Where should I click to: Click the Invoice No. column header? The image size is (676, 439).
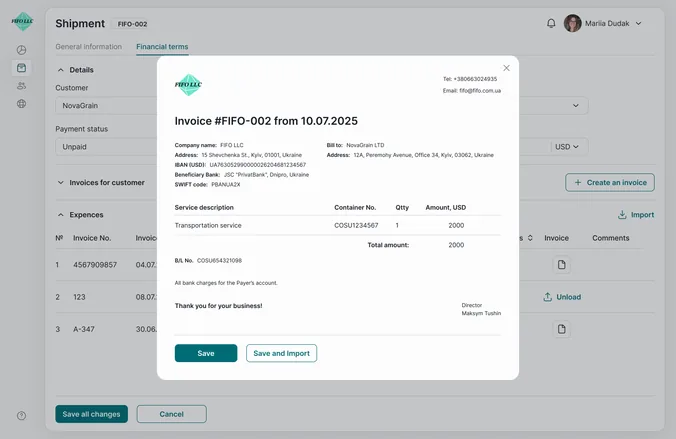(92, 238)
